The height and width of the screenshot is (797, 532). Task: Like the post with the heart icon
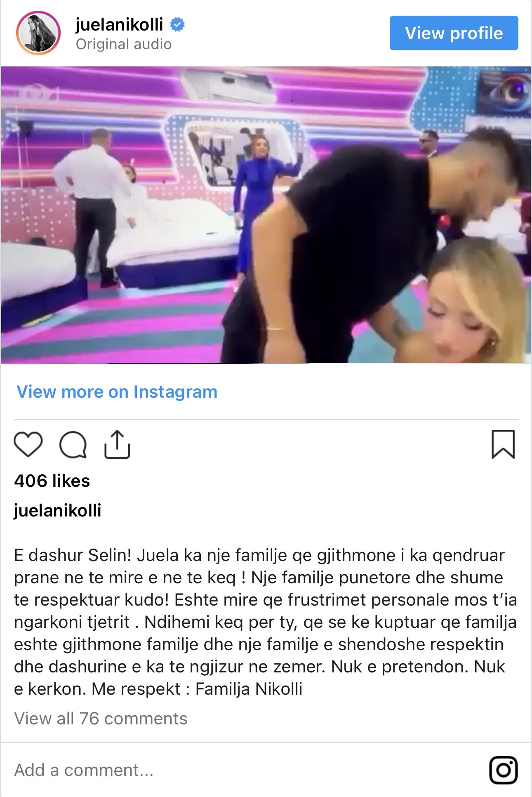[28, 444]
